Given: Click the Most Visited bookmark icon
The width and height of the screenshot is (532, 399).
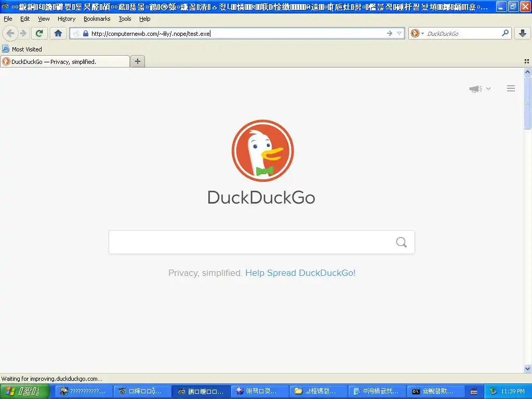Looking at the screenshot, I should pyautogui.click(x=6, y=49).
